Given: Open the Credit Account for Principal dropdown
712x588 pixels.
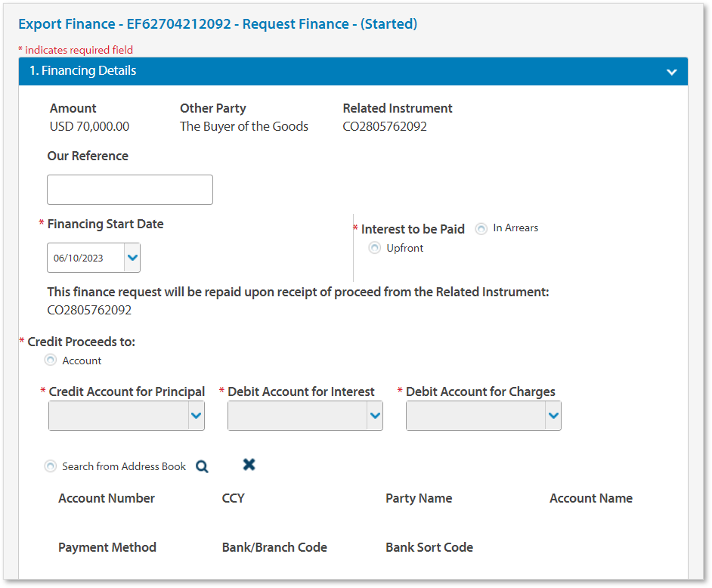Looking at the screenshot, I should (x=193, y=415).
